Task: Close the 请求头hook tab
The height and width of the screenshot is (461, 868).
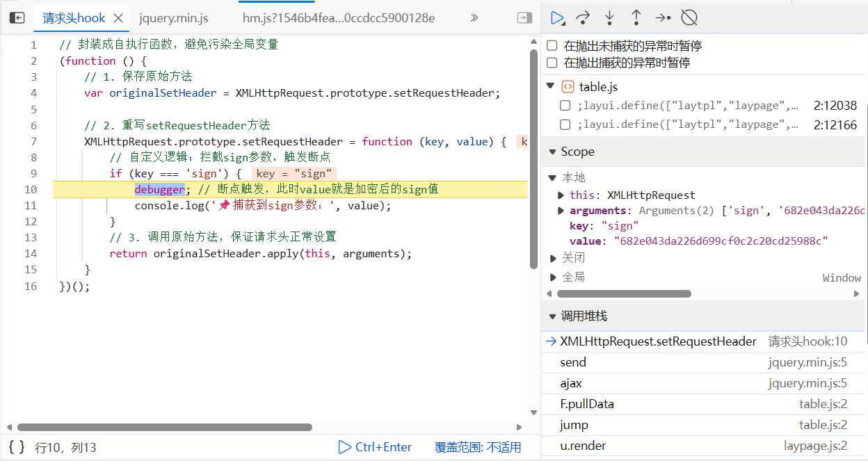Action: 118,18
